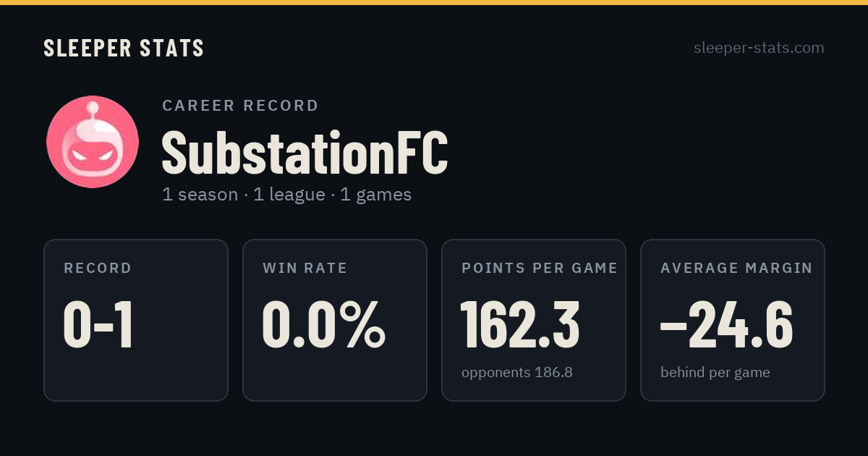868x456 pixels.
Task: Click the pink robot avatar icon
Action: [x=93, y=142]
